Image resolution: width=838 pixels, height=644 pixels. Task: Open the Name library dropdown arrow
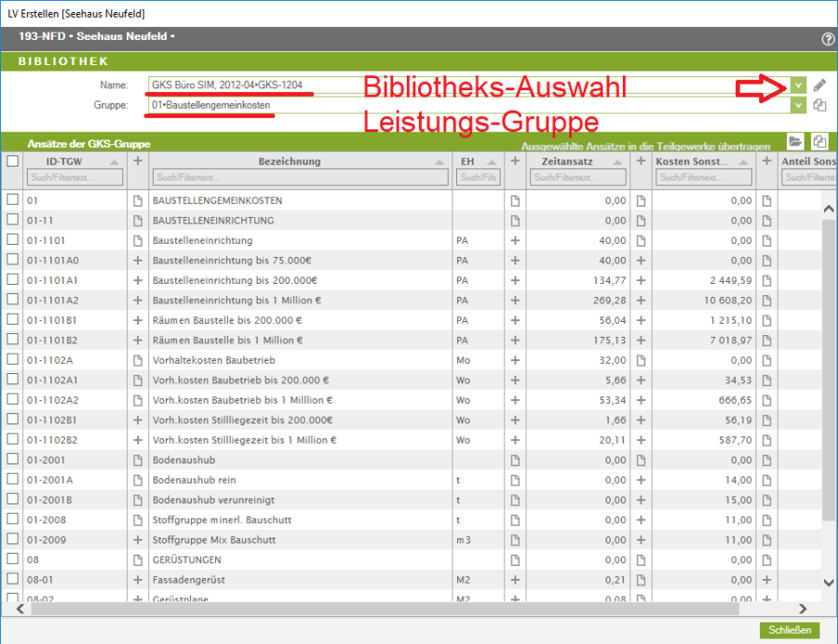(798, 86)
